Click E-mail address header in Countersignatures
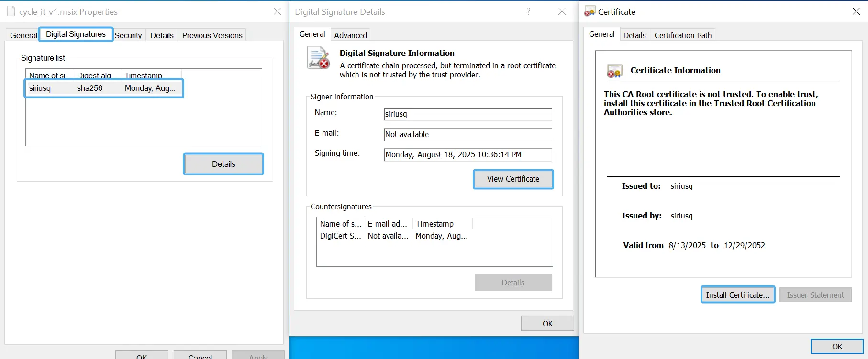The width and height of the screenshot is (868, 359). coord(388,224)
